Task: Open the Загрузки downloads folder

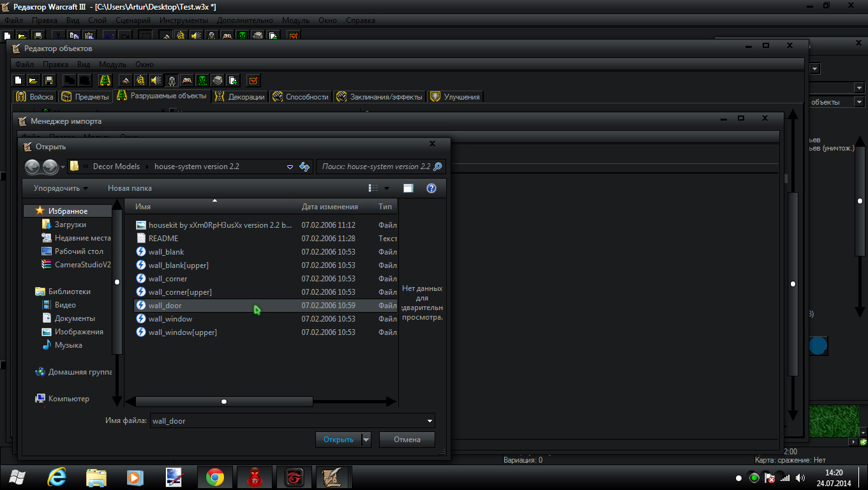Action: pyautogui.click(x=70, y=225)
